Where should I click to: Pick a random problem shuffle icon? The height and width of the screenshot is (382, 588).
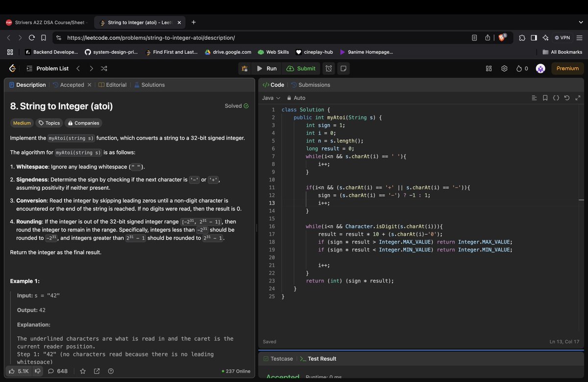[x=104, y=68]
